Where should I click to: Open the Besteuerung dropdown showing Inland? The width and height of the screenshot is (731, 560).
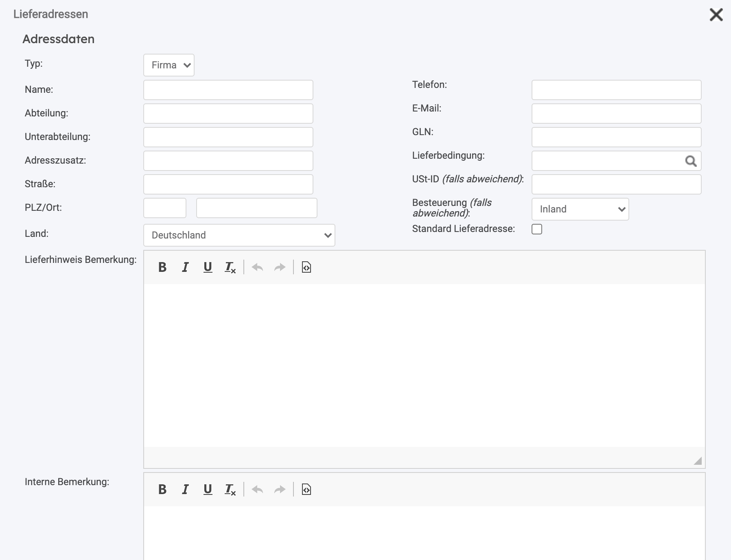580,209
